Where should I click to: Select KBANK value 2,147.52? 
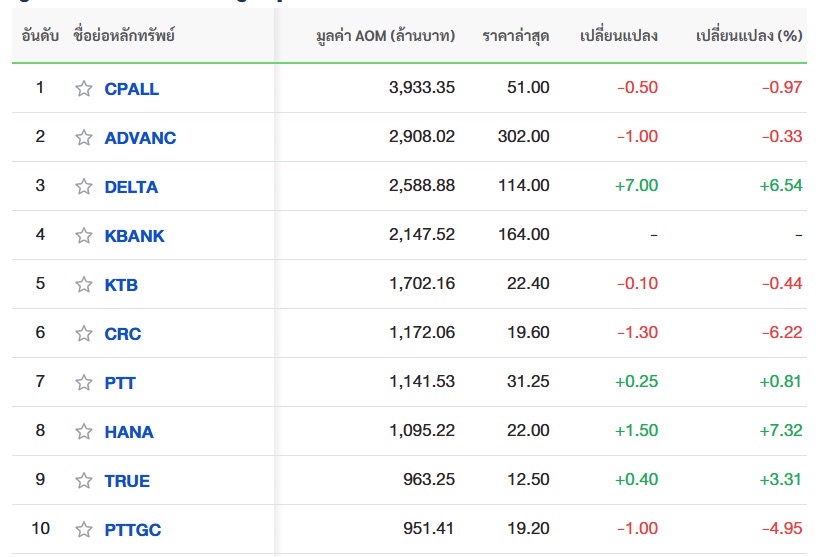point(422,235)
